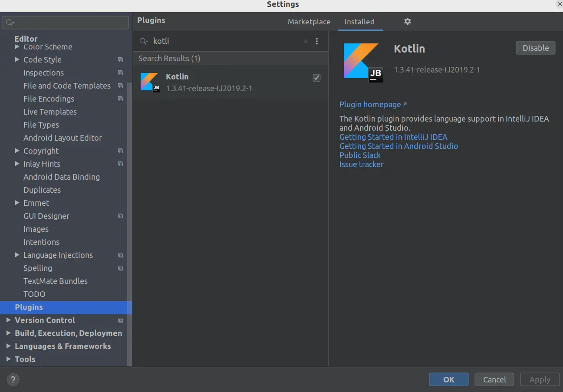The height and width of the screenshot is (392, 563).
Task: Open the TODO settings page
Action: (x=34, y=294)
